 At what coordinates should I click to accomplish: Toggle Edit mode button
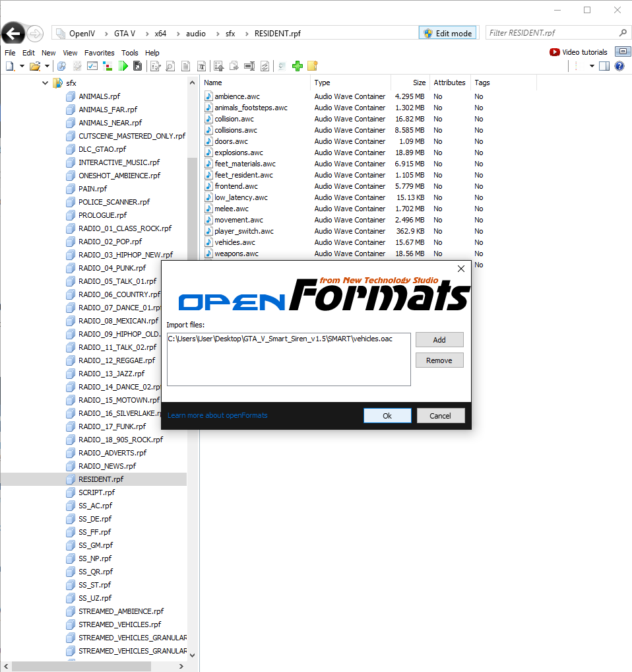(447, 33)
